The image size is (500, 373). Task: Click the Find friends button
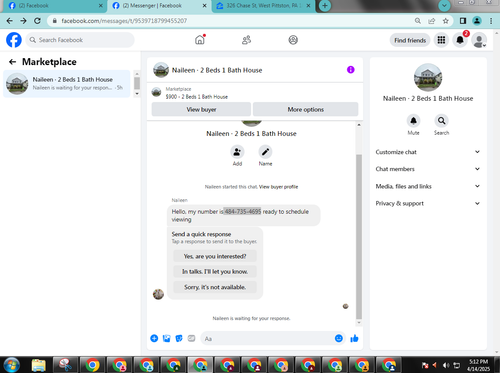(x=410, y=40)
